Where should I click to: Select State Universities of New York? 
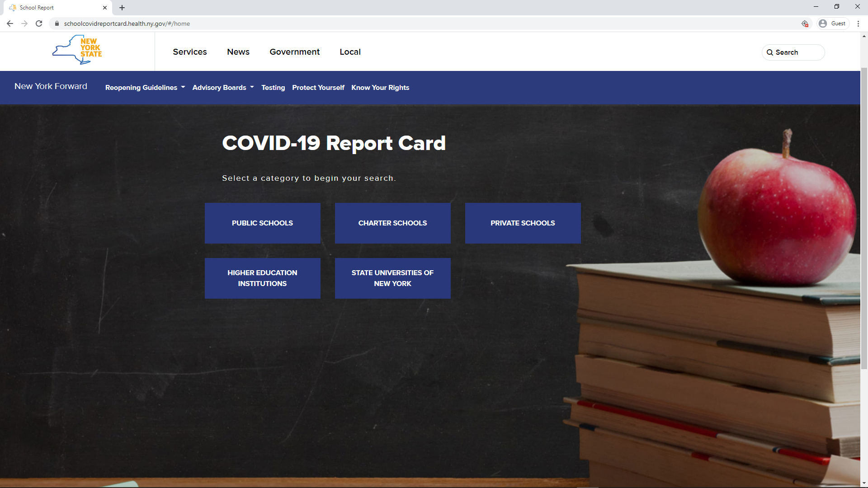[393, 278]
